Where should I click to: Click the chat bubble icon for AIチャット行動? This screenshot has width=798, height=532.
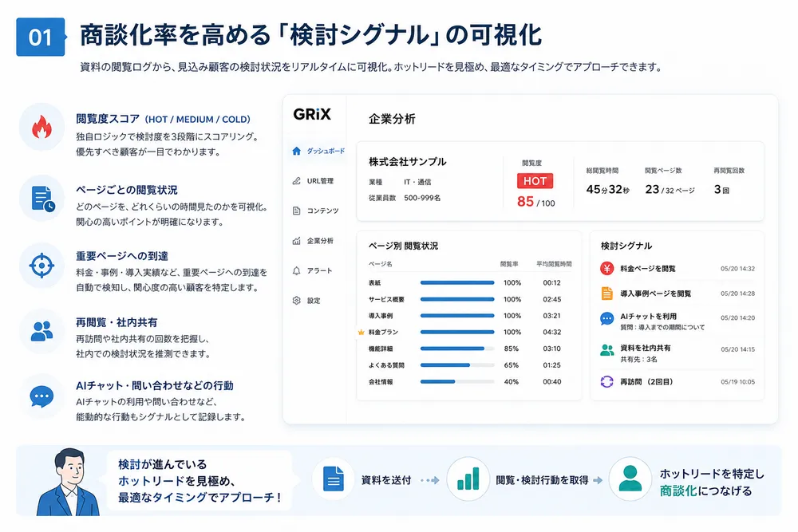click(x=41, y=396)
